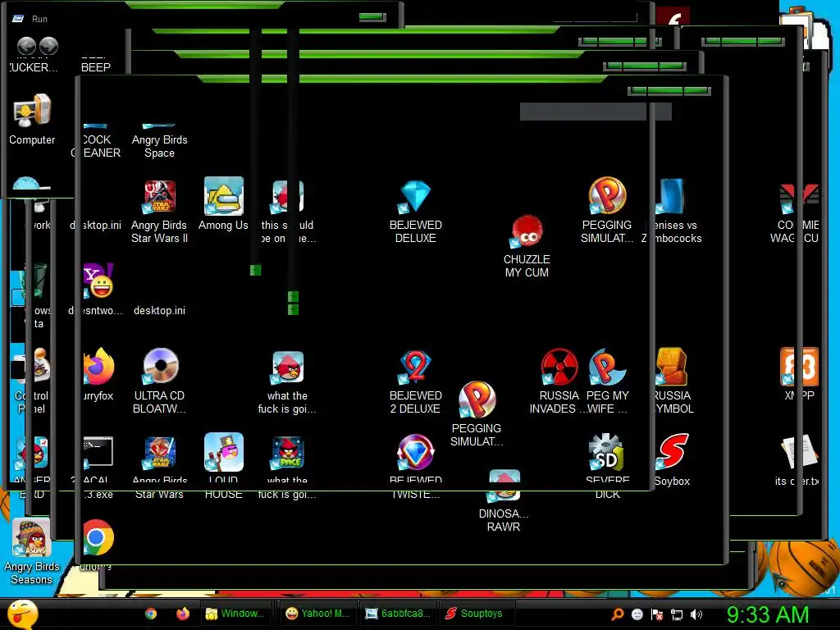Click the Forward arrow in Run window

[48, 46]
